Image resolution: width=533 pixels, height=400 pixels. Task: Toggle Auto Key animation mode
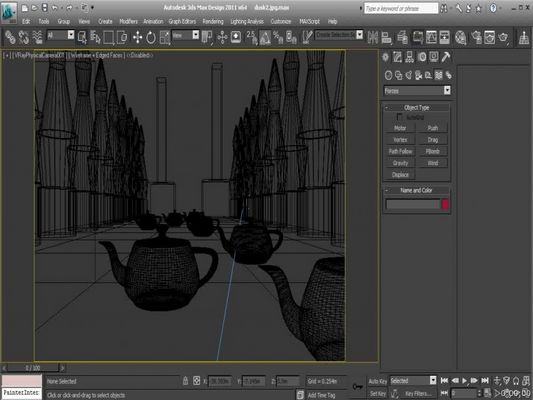pos(377,381)
